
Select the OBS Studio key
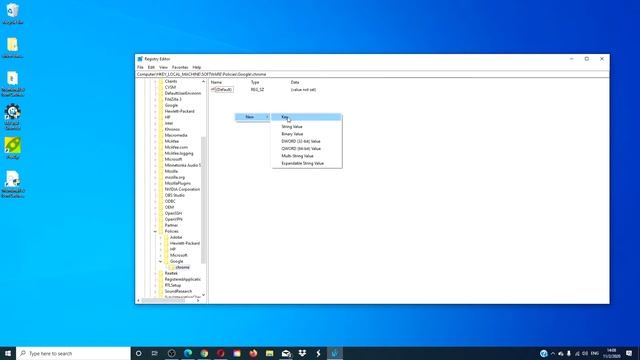(x=175, y=196)
